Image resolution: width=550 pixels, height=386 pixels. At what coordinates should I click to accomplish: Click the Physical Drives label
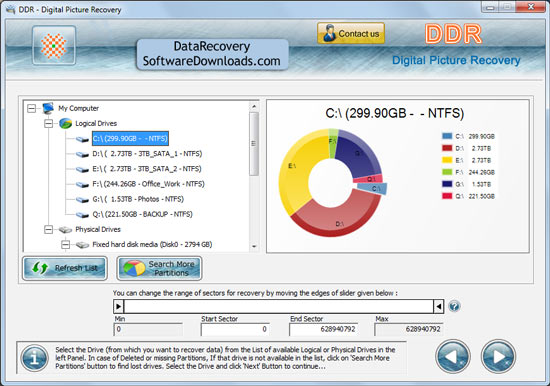[x=98, y=229]
